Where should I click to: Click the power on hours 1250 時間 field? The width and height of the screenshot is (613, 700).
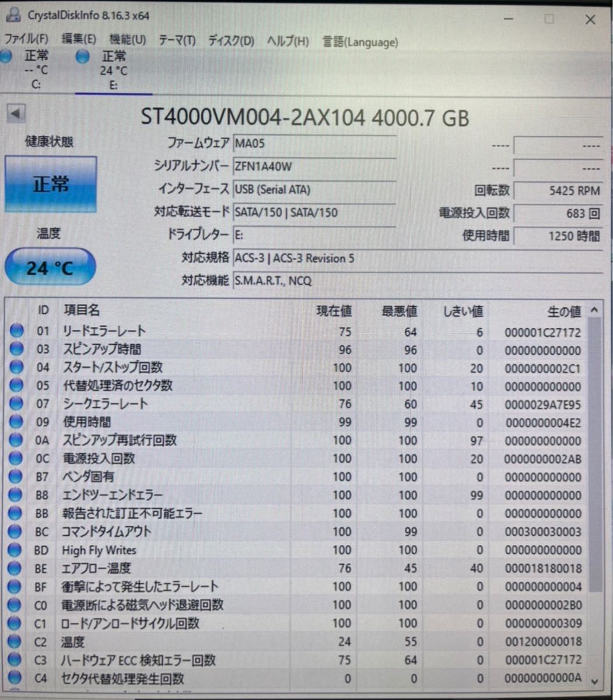(x=558, y=236)
